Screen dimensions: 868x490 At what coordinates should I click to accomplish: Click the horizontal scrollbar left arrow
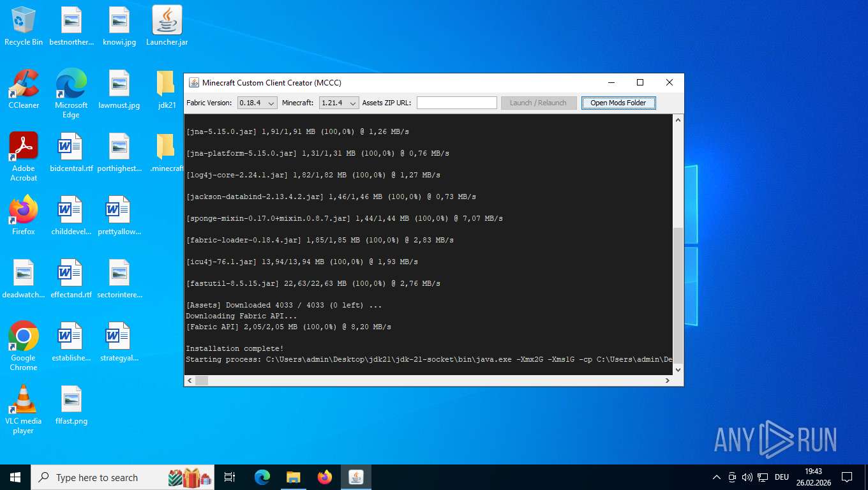[x=190, y=380]
